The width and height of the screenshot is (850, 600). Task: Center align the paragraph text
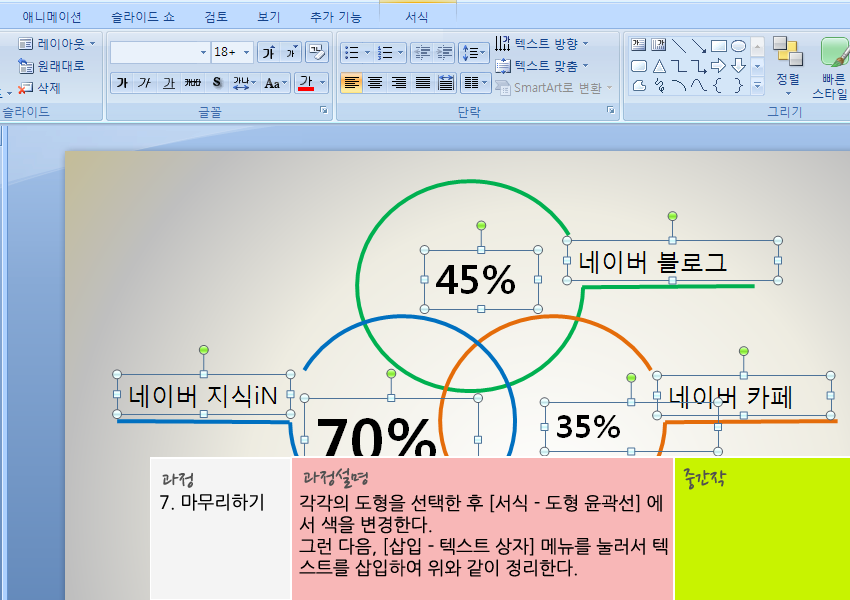pyautogui.click(x=375, y=83)
